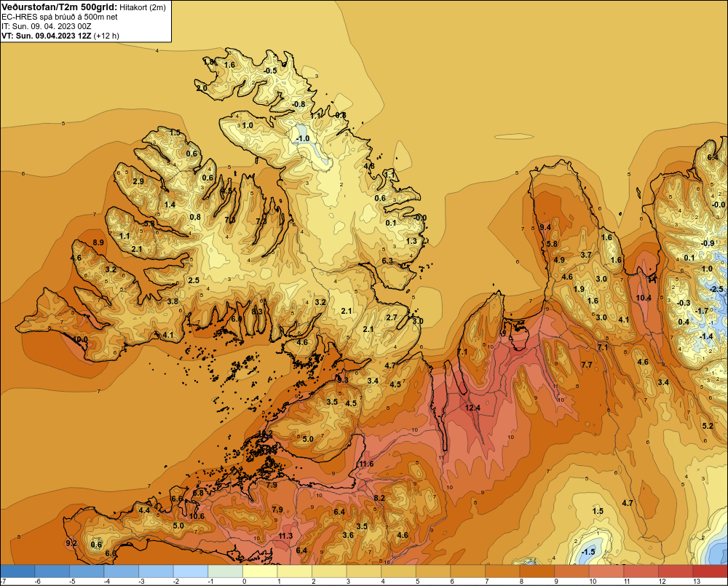The image size is (728, 586).
Task: Click the 12.4 temperature value on the map
Action: pos(472,408)
